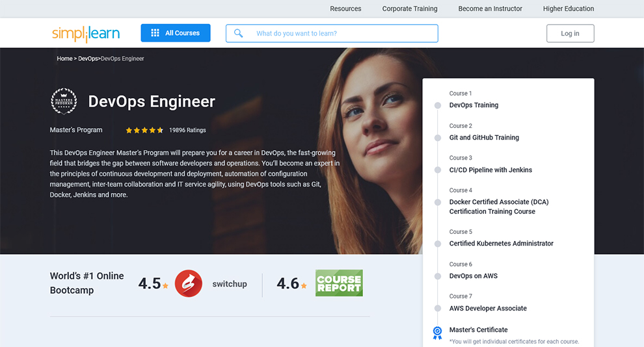Go to Home breadcrumb
The height and width of the screenshot is (347, 644).
click(64, 58)
